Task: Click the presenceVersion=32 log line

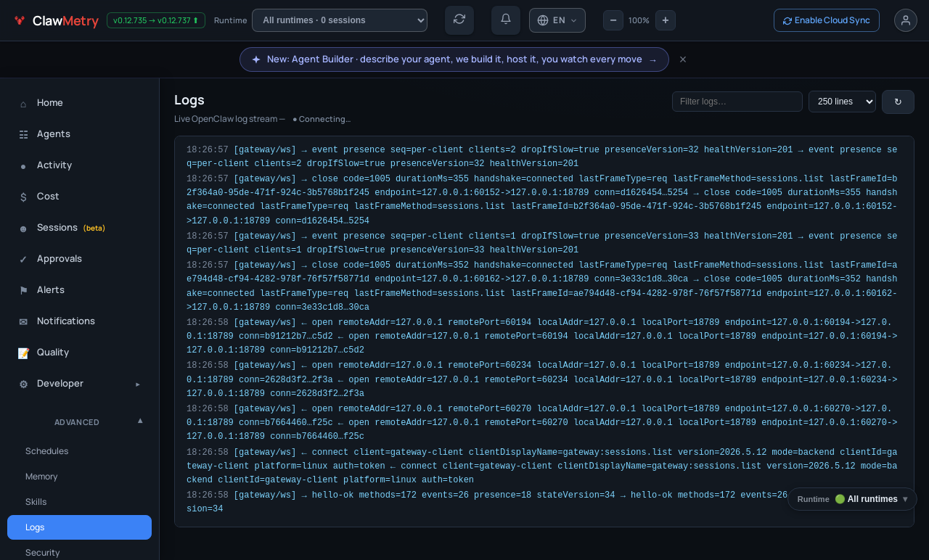Action: pyautogui.click(x=542, y=157)
